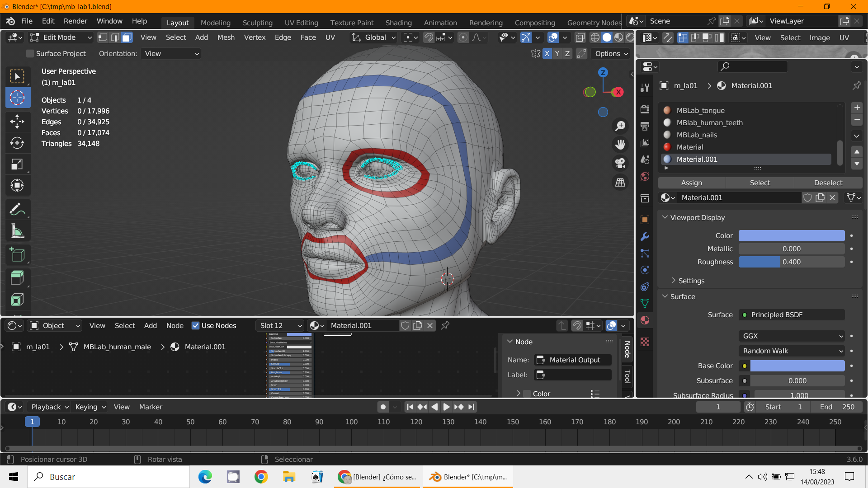Viewport: 868px width, 488px height.
Task: Click the Add Cube tool icon
Action: [x=17, y=255]
